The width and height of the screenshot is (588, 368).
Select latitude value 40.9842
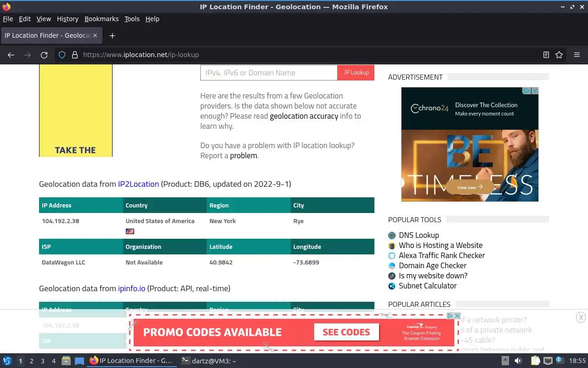(221, 262)
